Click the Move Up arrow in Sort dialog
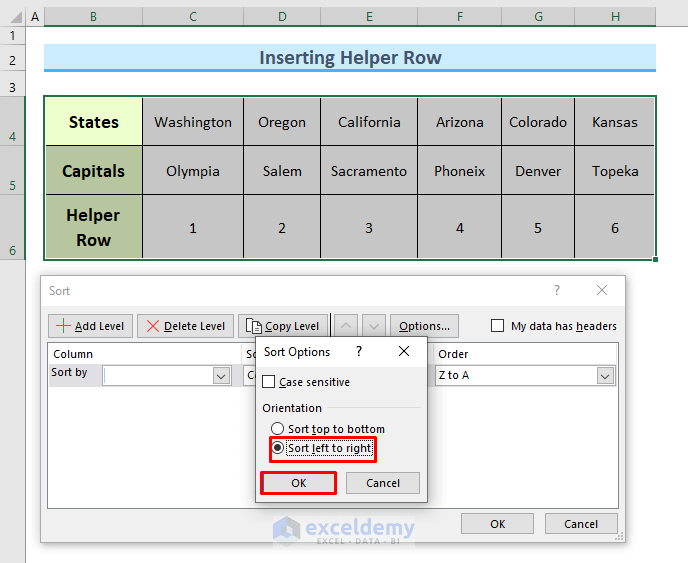 [346, 326]
